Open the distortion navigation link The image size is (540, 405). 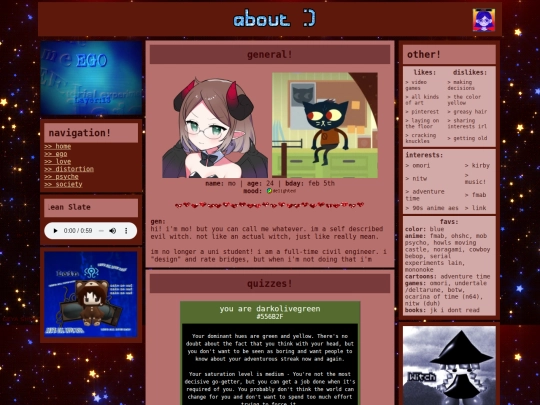tap(69, 169)
